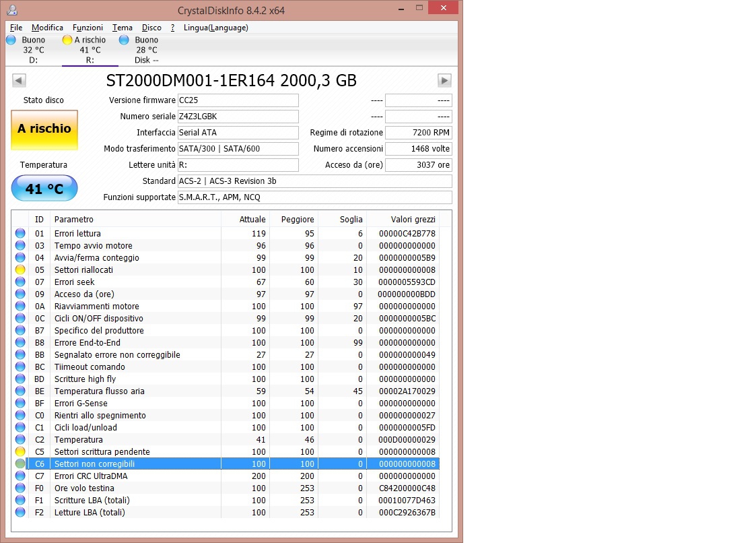The width and height of the screenshot is (756, 543).
Task: Open the Lingua(Language) menu
Action: tap(215, 28)
